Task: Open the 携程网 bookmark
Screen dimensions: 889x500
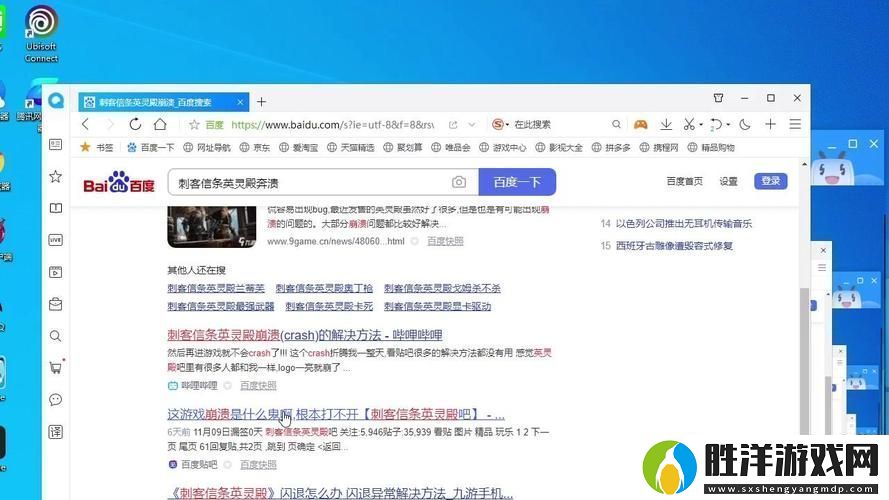Action: coord(659,147)
